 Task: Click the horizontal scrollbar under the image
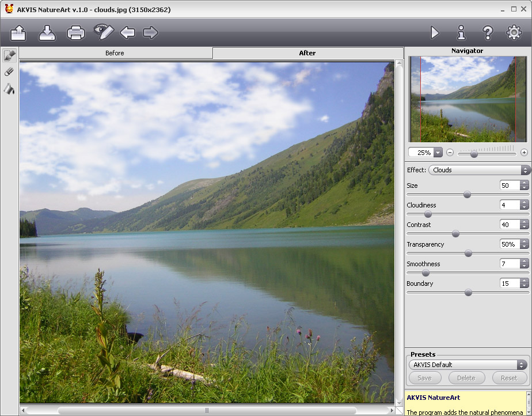pos(207,411)
